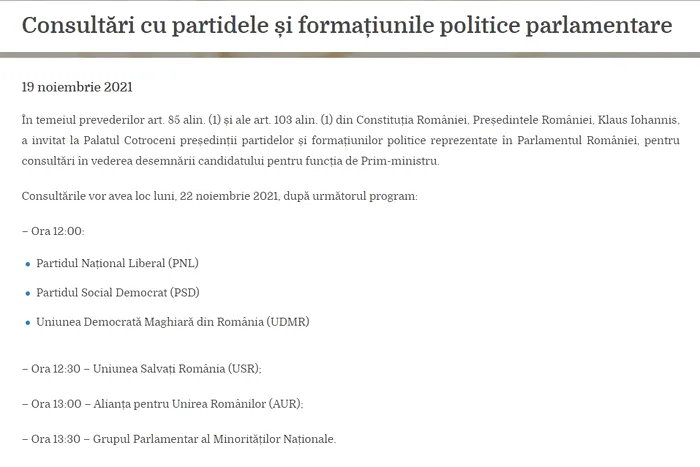Click the page title about Consultări cu partidele
Image resolution: width=700 pixels, height=467 pixels.
(x=346, y=25)
